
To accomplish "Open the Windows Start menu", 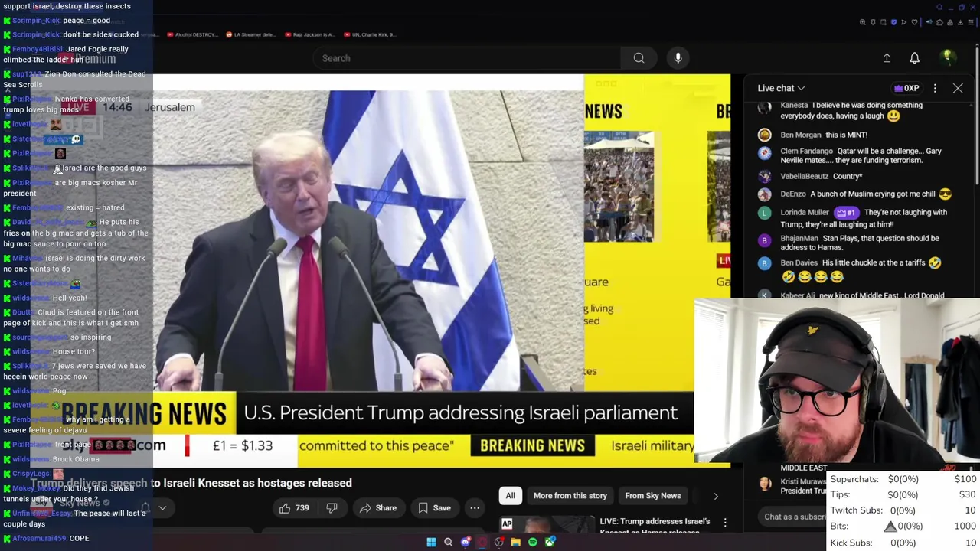I will click(x=431, y=542).
